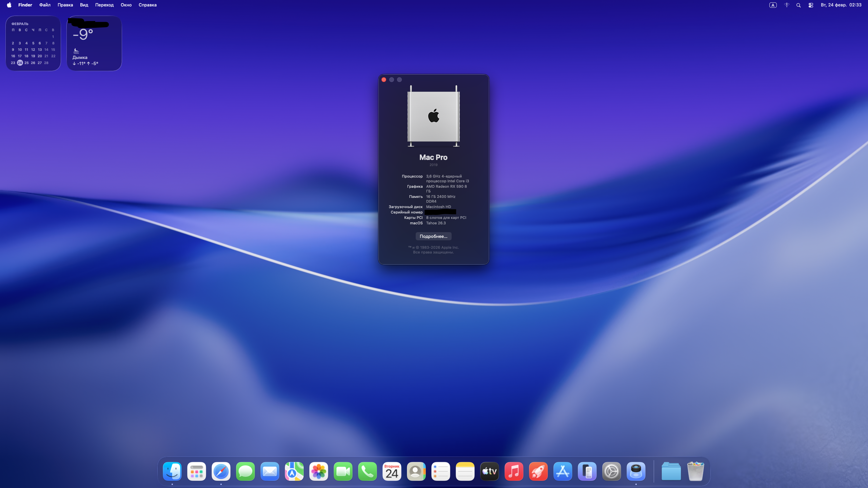The image size is (868, 488).
Task: Launch the App Store
Action: point(563,471)
